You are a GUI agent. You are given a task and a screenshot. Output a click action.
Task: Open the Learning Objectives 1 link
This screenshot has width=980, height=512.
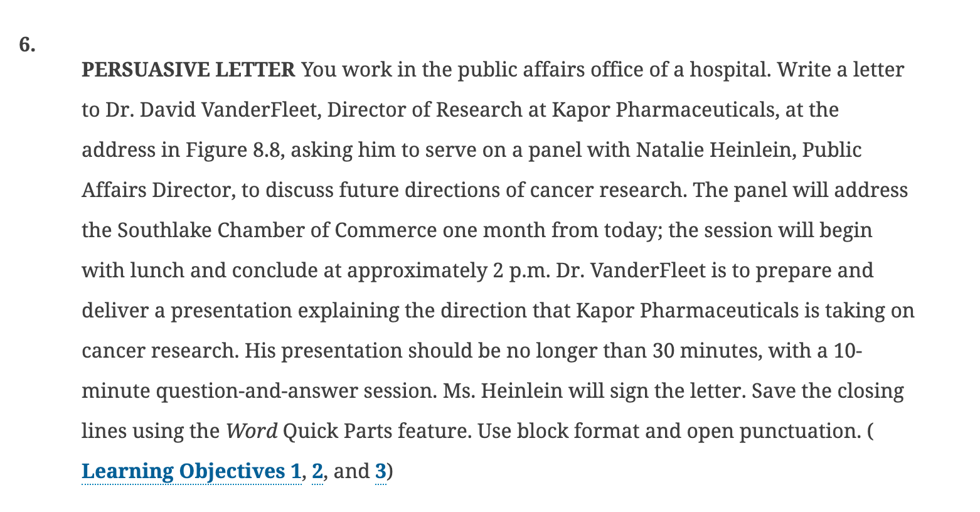(191, 471)
